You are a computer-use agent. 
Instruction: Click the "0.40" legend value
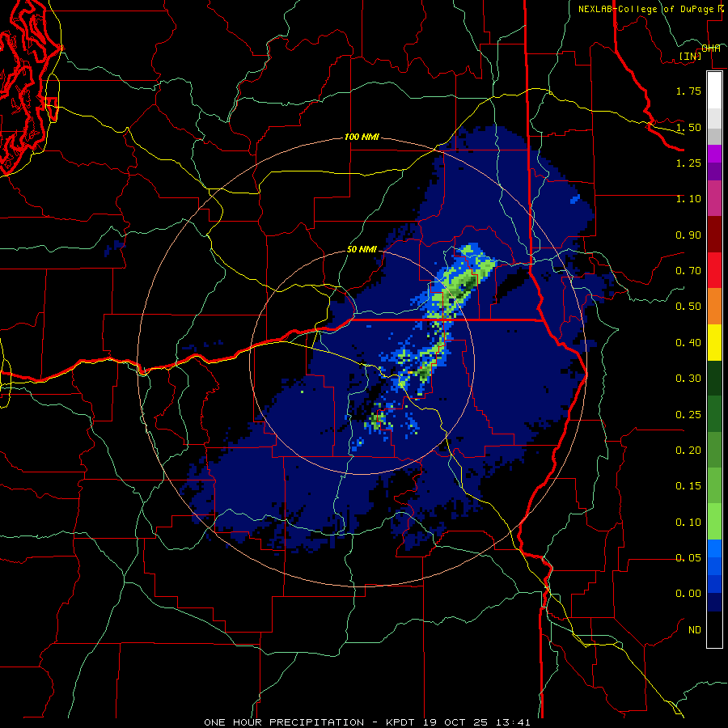(688, 343)
